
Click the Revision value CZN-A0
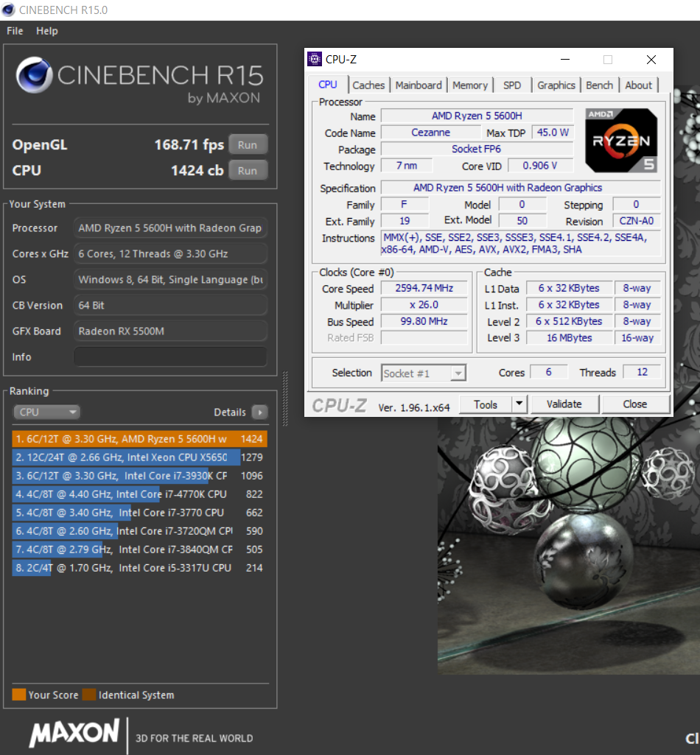(637, 221)
